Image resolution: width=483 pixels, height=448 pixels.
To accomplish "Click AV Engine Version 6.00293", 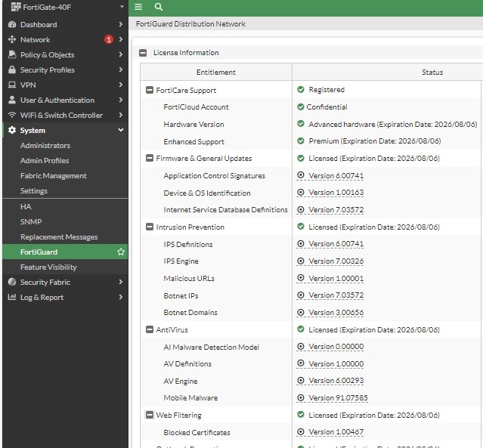I will (x=336, y=381).
